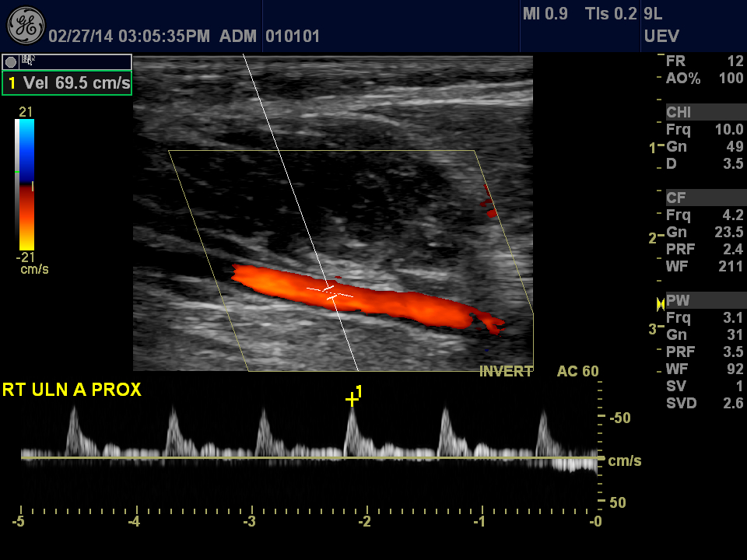
Task: Click the AC 60 angle correction label
Action: coord(577,372)
